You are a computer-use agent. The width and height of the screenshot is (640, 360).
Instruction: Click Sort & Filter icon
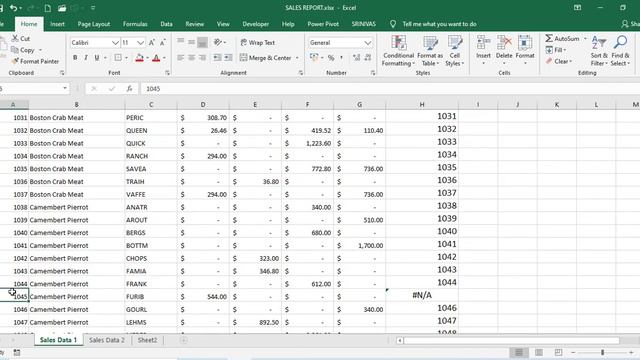pos(599,43)
